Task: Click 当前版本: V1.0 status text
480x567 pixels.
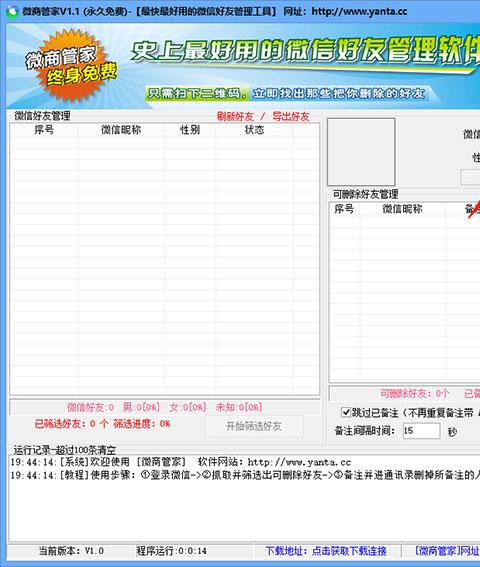Action: coord(71,551)
